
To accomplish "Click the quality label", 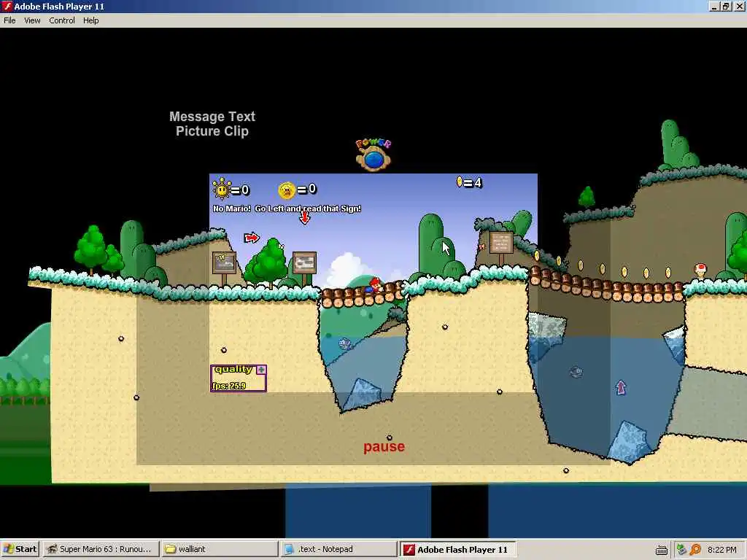I will pos(233,370).
